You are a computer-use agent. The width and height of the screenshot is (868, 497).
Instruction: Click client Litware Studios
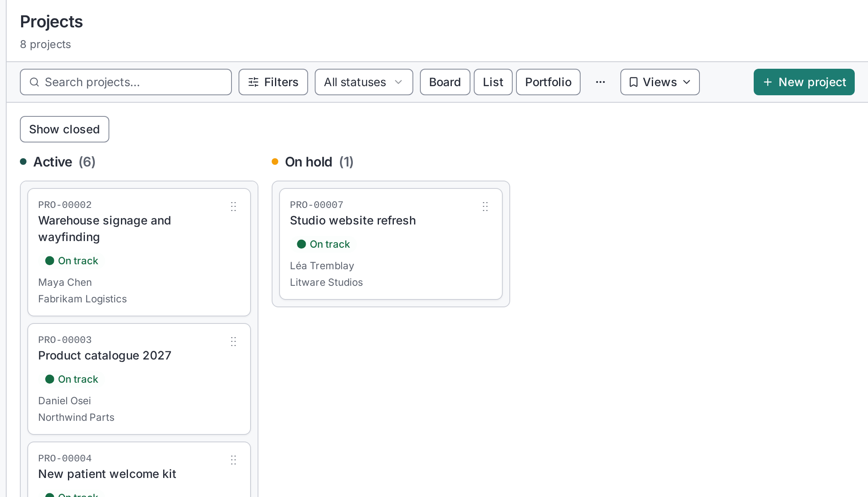click(x=326, y=282)
